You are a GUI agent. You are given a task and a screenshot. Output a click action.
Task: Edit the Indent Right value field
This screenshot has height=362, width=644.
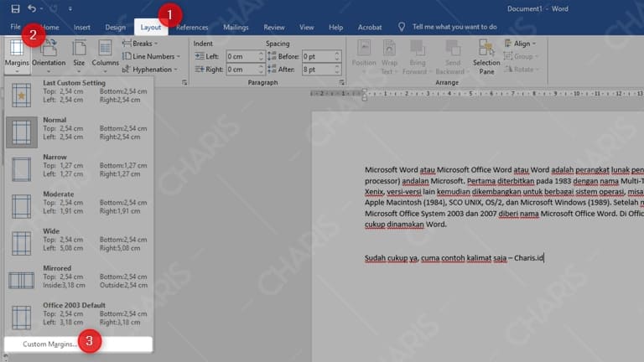242,70
